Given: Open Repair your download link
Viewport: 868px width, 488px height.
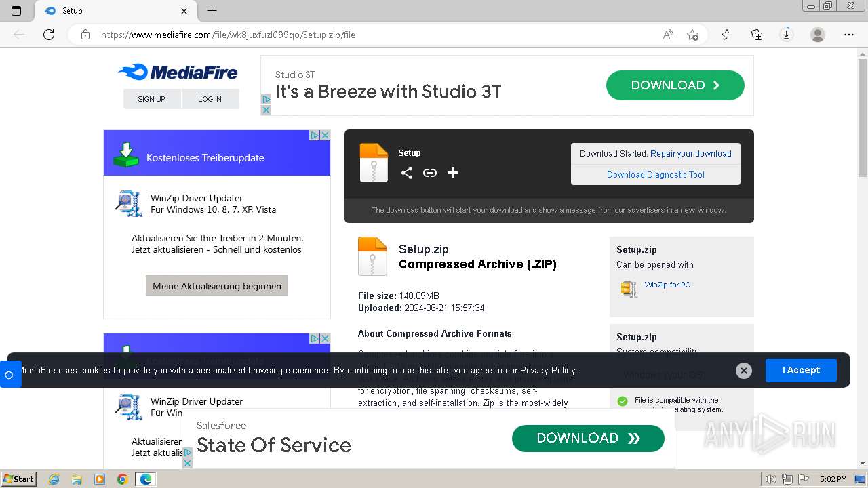Looking at the screenshot, I should coord(691,154).
